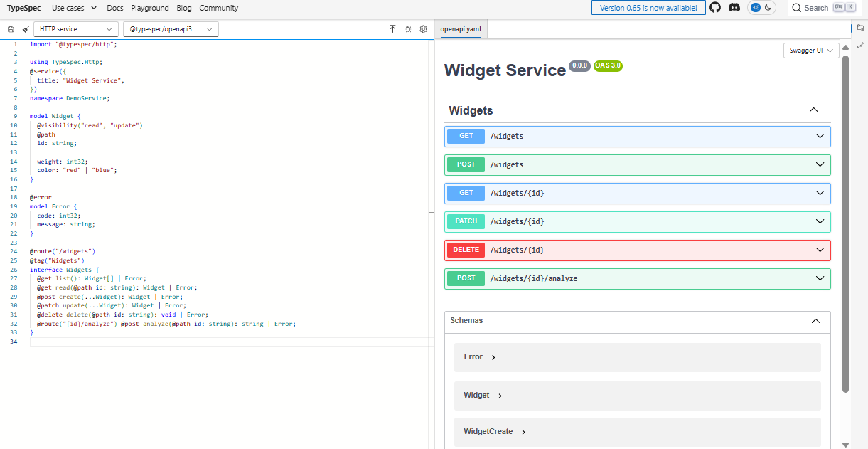Click the report issue bug icon
Screen dimensions: 868x449
point(408,29)
